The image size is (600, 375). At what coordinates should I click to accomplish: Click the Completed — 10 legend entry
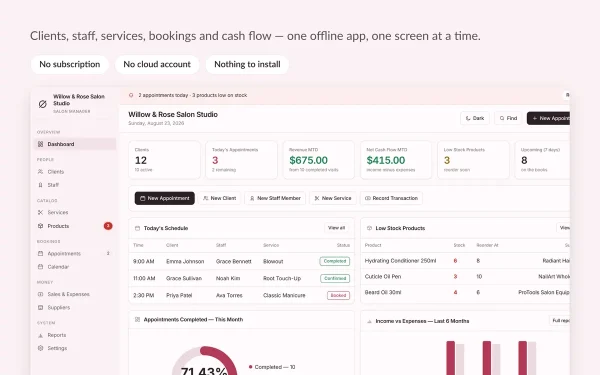point(272,367)
